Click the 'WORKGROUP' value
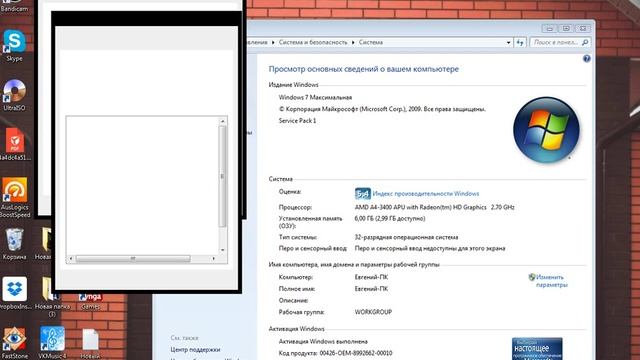 373,312
